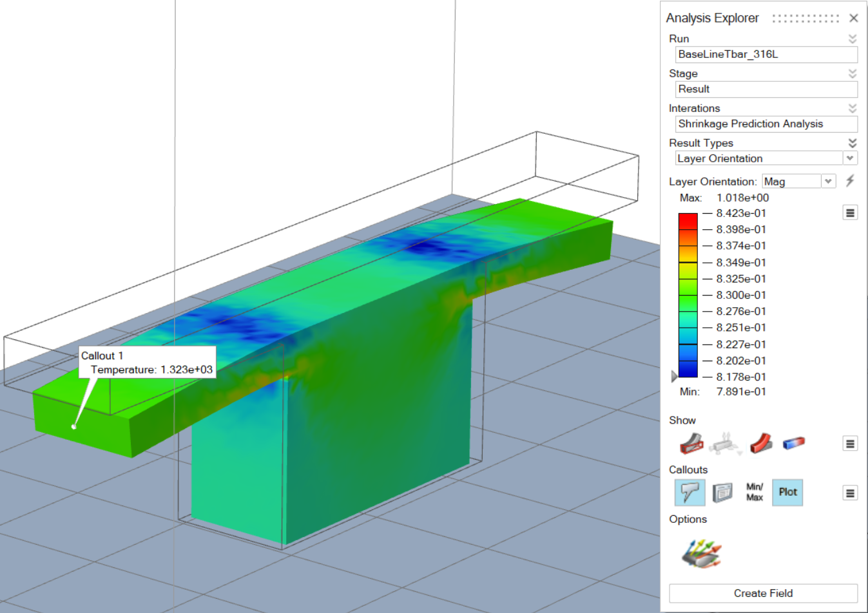Click the show initial shape icon

pyautogui.click(x=691, y=444)
